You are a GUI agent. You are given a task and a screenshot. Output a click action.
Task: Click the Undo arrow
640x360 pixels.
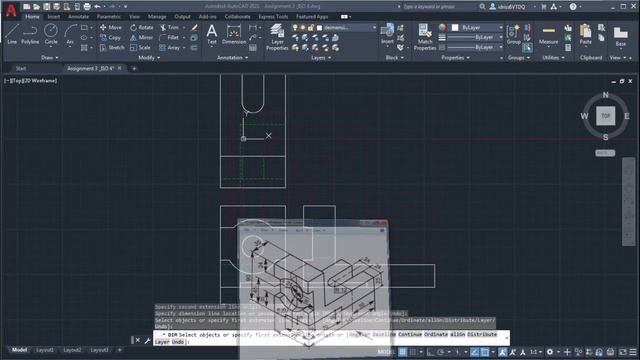(x=97, y=7)
